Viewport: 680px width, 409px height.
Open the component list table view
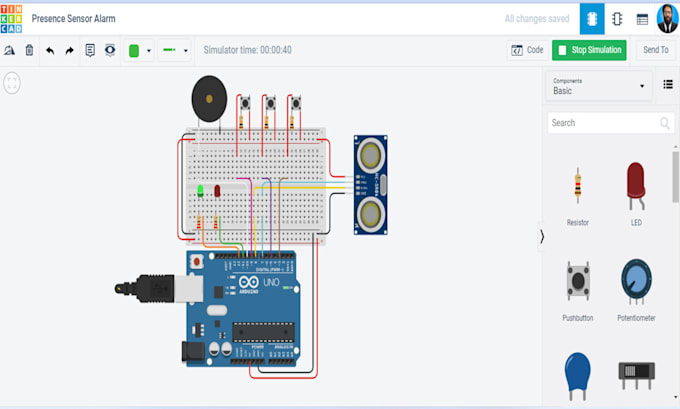click(642, 19)
